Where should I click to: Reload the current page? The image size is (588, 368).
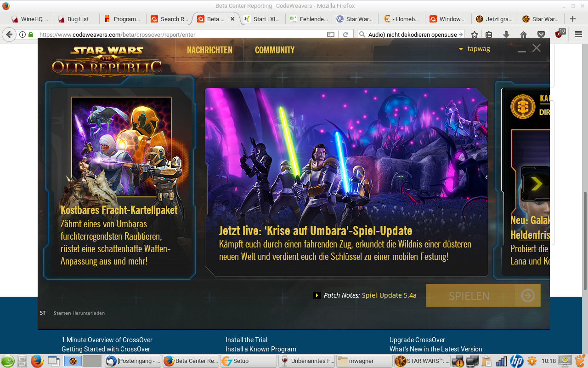(346, 34)
